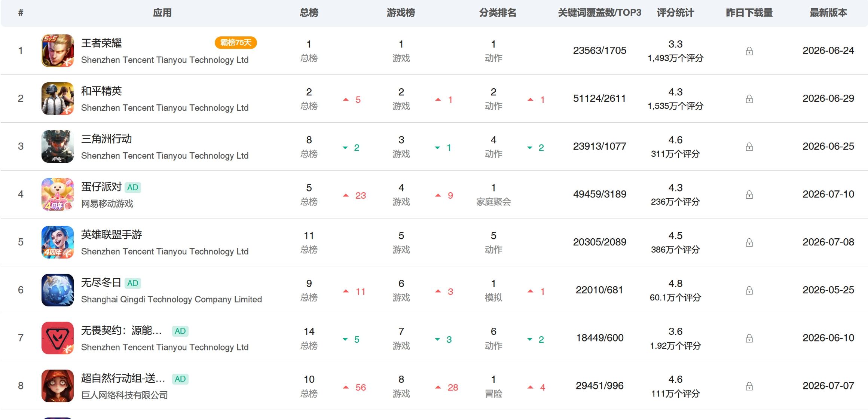The width and height of the screenshot is (868, 419).
Task: Click the download lock icon for 蛋仔派对
Action: tap(749, 195)
